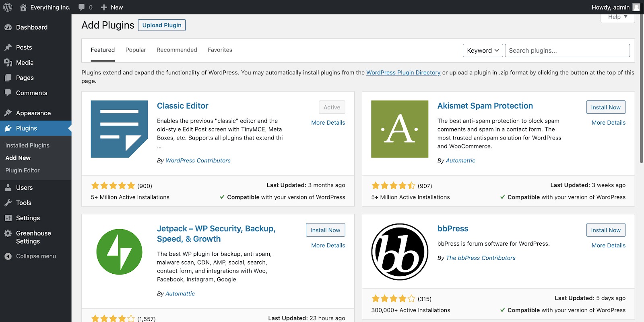This screenshot has height=322, width=644.
Task: Switch to the Favorites tab
Action: click(220, 50)
